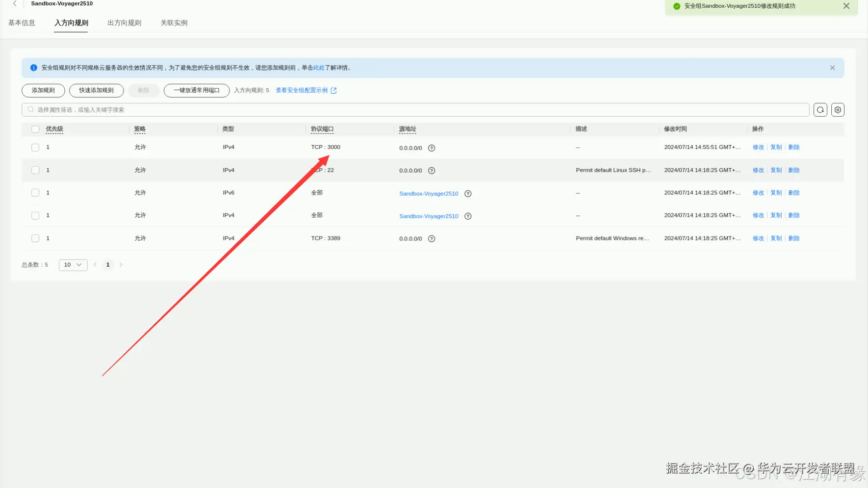868x488 pixels.
Task: Open the 查看安全组配置示例 link
Action: (302, 90)
